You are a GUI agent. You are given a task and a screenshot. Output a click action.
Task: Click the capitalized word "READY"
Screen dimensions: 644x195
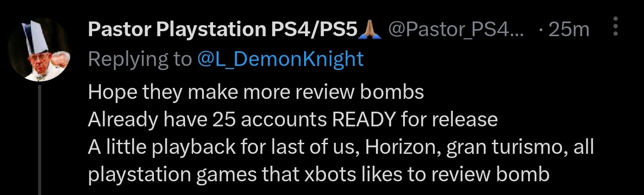click(x=365, y=120)
